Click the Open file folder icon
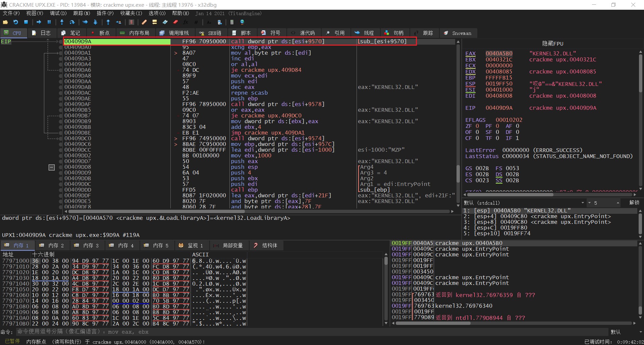 5,22
